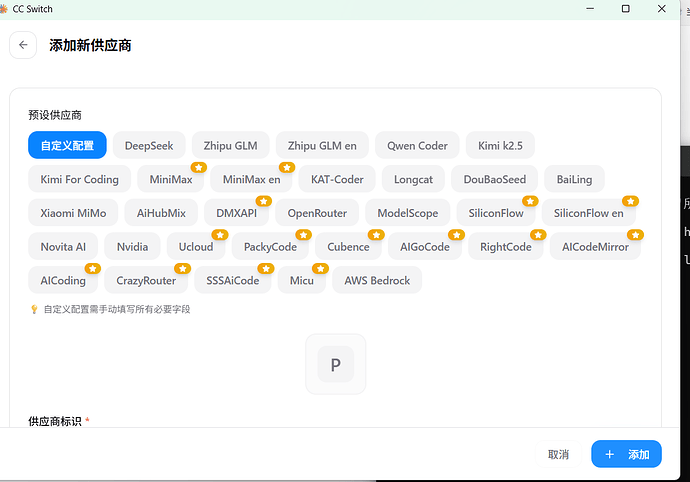
Task: Choose the RightCode preset
Action: coord(506,247)
